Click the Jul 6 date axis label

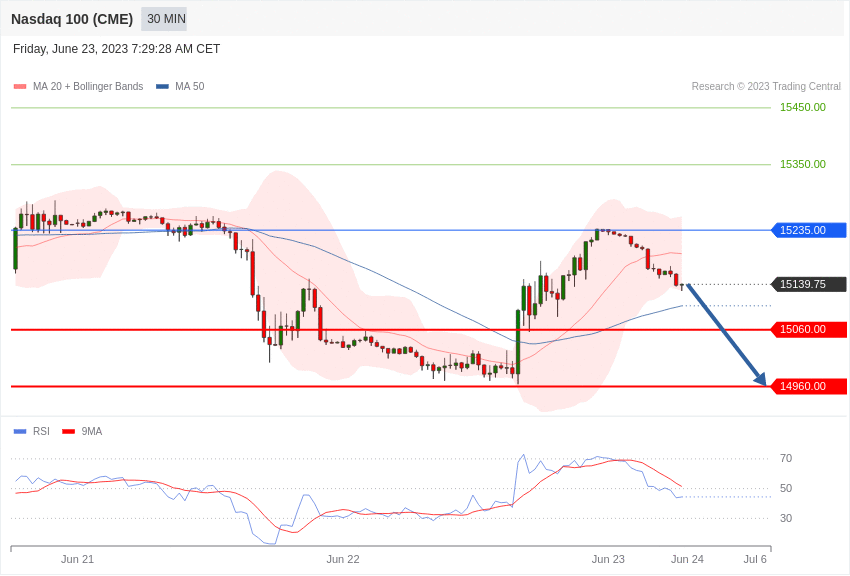point(755,559)
